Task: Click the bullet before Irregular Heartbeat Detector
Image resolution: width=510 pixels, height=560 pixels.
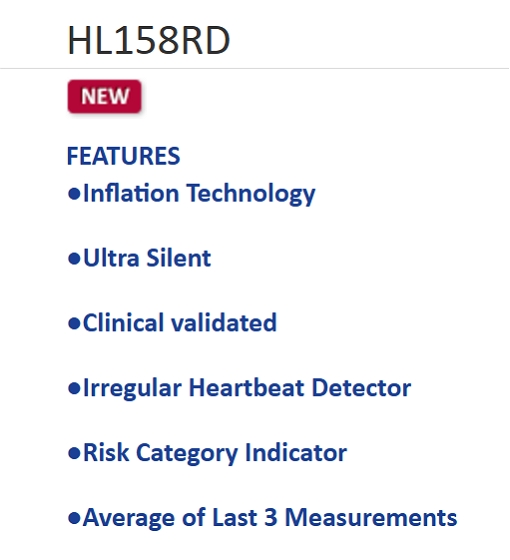Action: [x=74, y=389]
